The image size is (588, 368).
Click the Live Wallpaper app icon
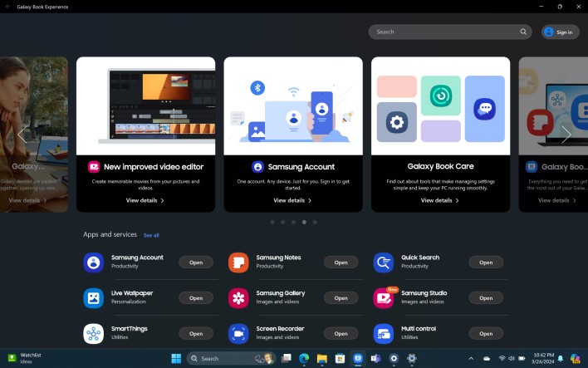pos(93,298)
